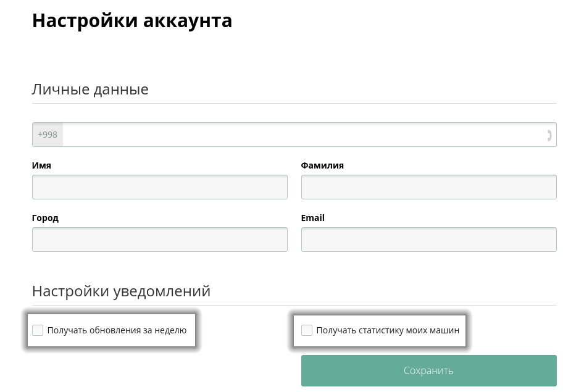Enable the weekly updates checkbox
The image size is (563, 392).
point(38,330)
